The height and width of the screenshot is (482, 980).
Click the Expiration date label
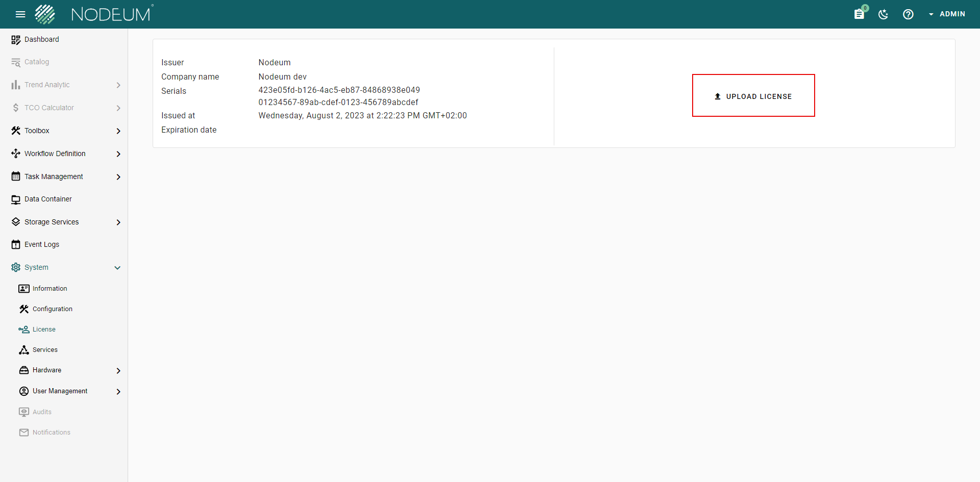[189, 130]
